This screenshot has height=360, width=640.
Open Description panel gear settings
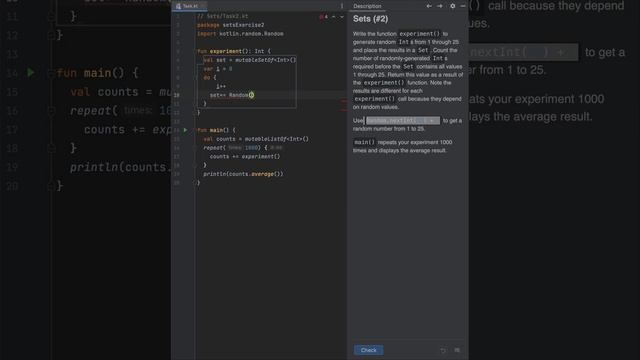[x=453, y=6]
